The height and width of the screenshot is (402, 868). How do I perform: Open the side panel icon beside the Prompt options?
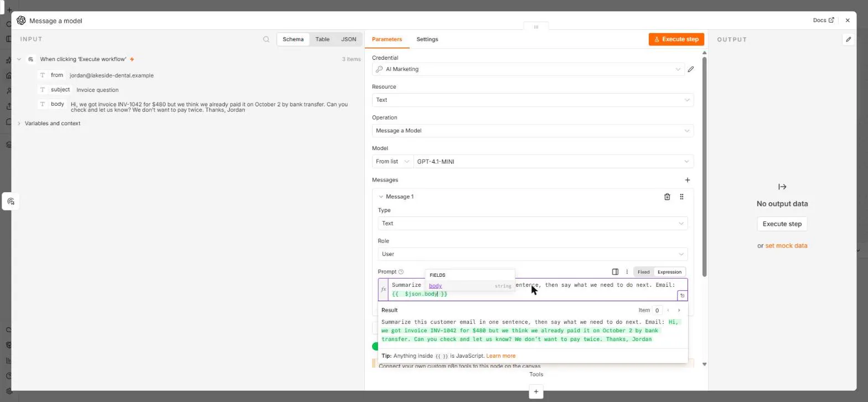[615, 272]
